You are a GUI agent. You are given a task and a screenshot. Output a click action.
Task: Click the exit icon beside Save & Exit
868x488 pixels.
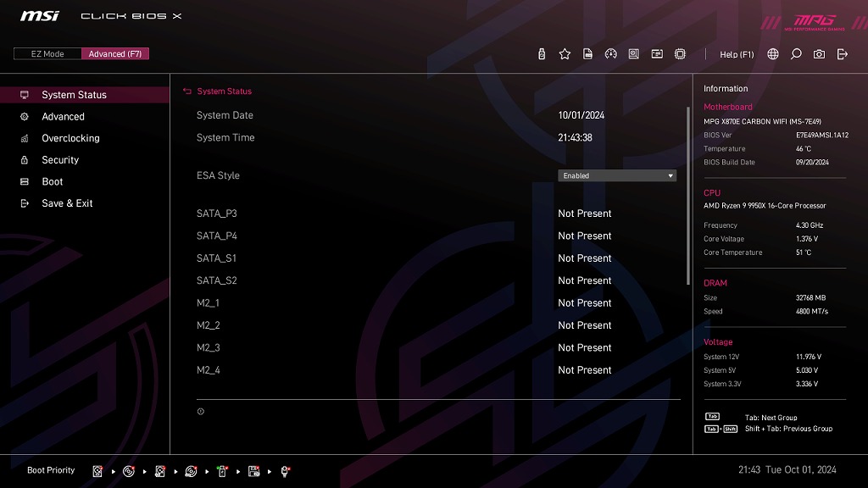coord(25,203)
